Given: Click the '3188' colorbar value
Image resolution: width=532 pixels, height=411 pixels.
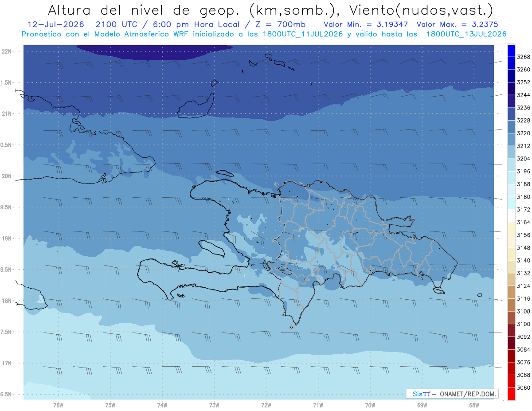Looking at the screenshot, I should tap(524, 184).
